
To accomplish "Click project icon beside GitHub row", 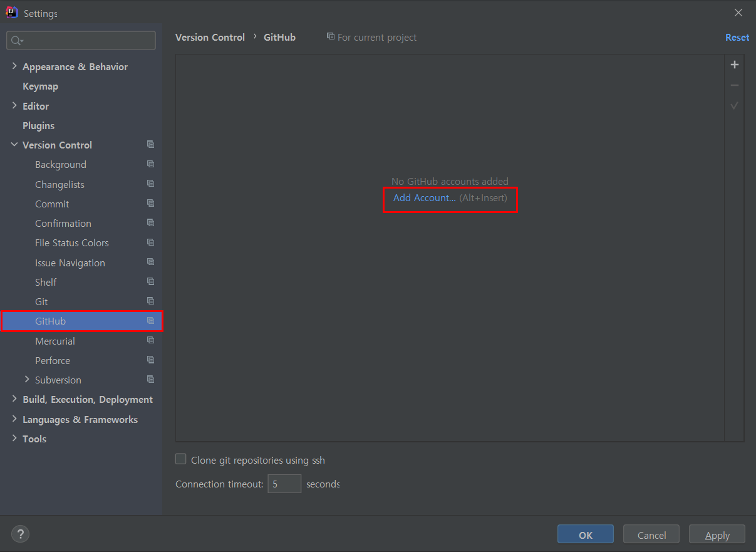I will (x=150, y=321).
